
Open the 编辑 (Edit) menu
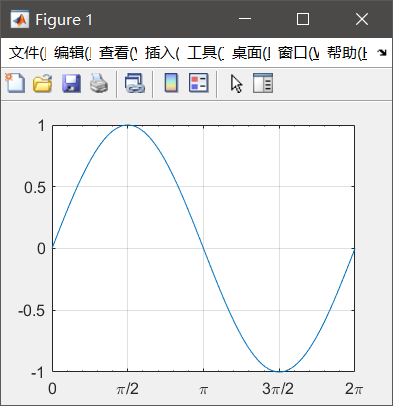pyautogui.click(x=72, y=53)
